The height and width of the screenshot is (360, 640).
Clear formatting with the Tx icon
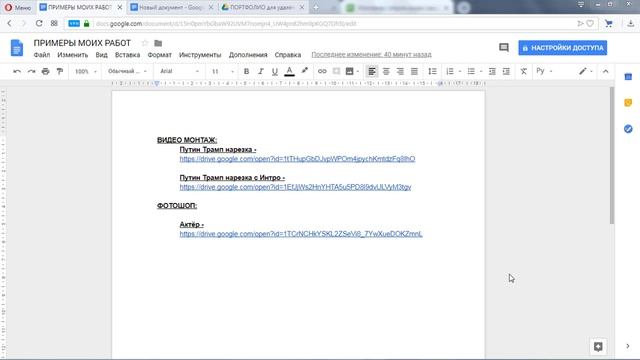[x=524, y=71]
